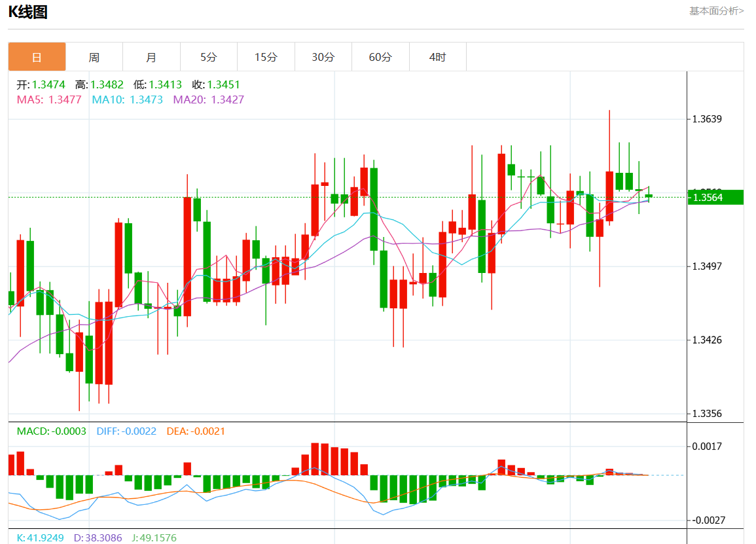Click the MA20: 1.3427 legend

click(209, 100)
